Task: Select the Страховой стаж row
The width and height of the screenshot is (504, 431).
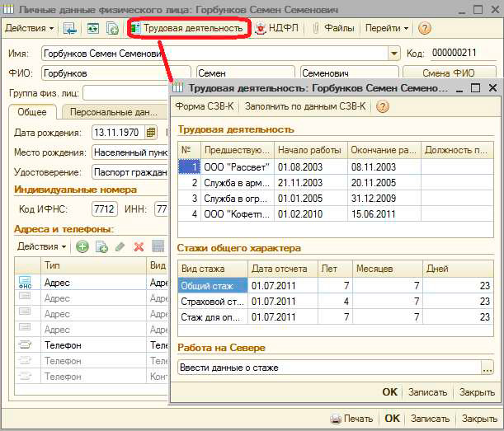Action: [336, 302]
